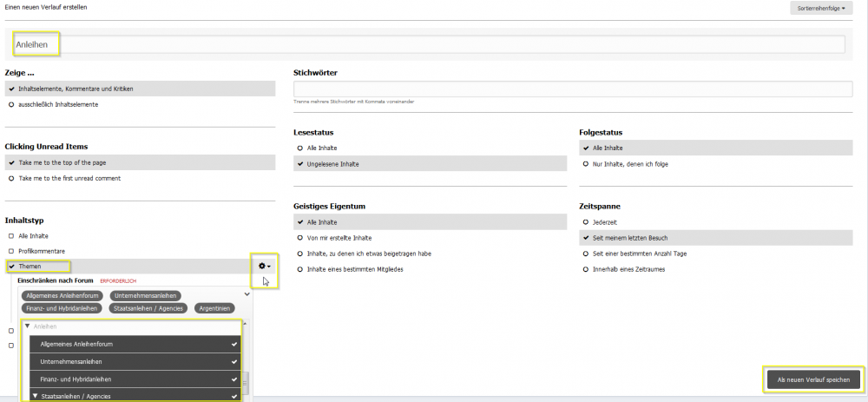This screenshot has height=402, width=868.
Task: Uncheck the Themen content type
Action: pos(11,267)
